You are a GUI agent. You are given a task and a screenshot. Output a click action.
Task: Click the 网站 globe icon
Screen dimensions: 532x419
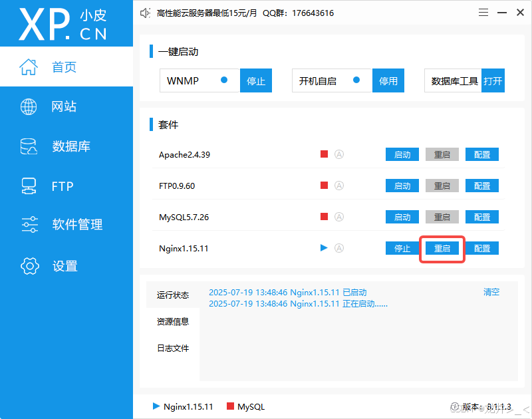point(29,106)
